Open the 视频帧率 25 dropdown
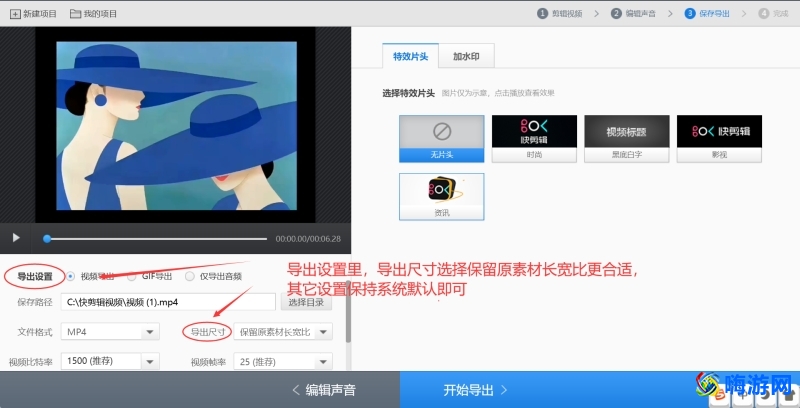Screen dimensions: 800x408 click(x=283, y=361)
